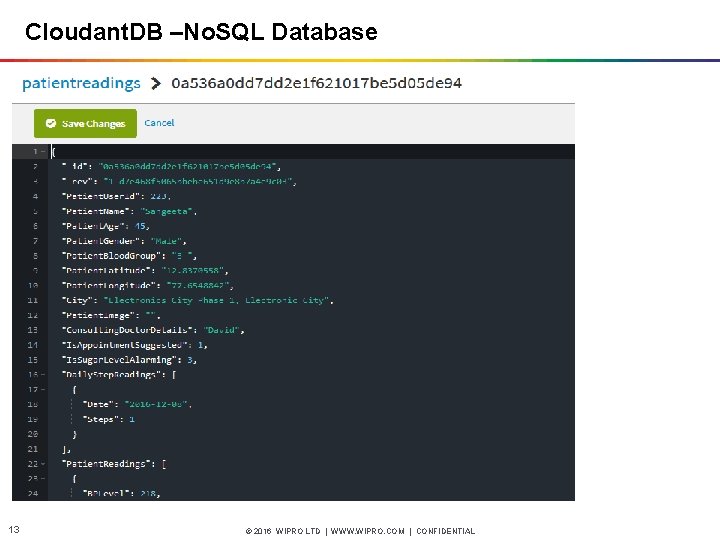This screenshot has height=540, width=720.
Task: Collapse the PatientReadings array fold arrow
Action: [x=43, y=464]
